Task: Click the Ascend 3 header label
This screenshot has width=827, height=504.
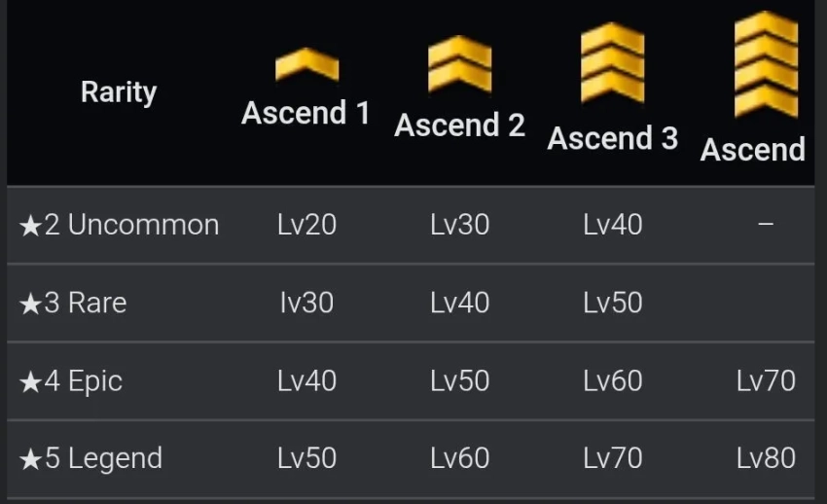Action: 612,138
